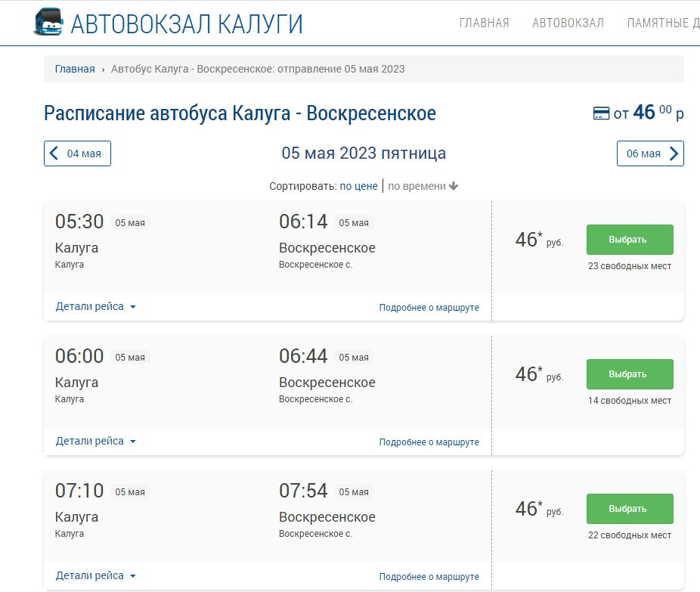Click Главная in the breadcrumb
700x592 pixels.
(x=75, y=69)
